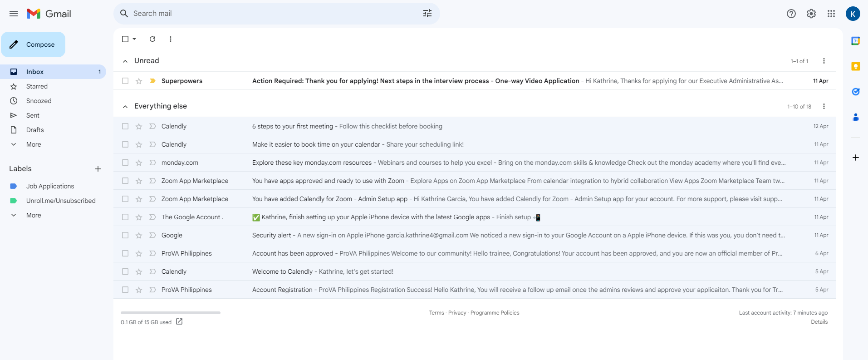The width and height of the screenshot is (868, 360).
Task: Click into the Search mail field
Action: point(272,14)
